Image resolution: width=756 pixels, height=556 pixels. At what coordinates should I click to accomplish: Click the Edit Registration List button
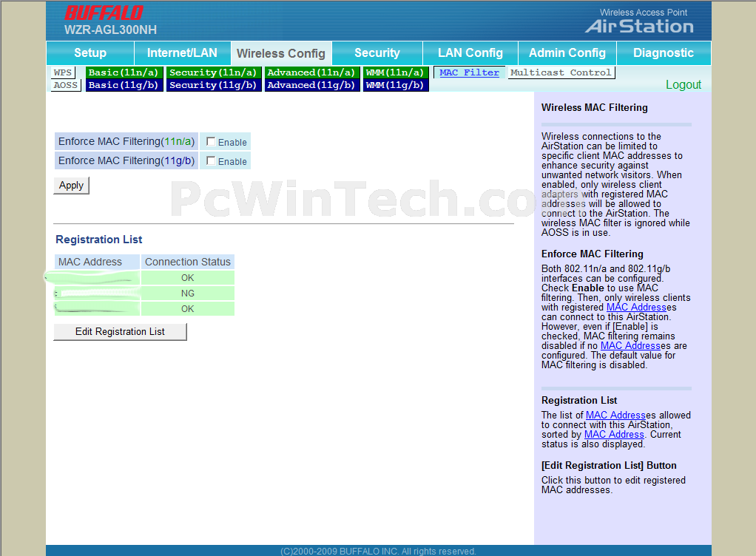pos(120,331)
